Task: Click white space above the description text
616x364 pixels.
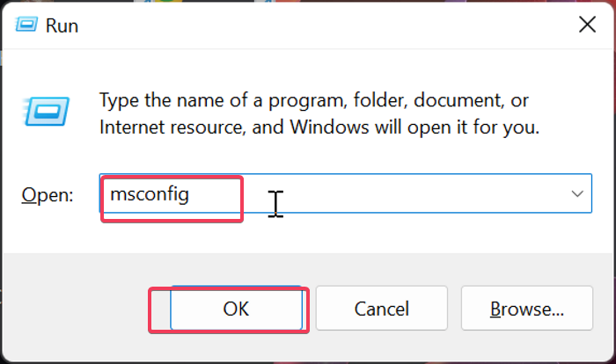Action: click(308, 66)
